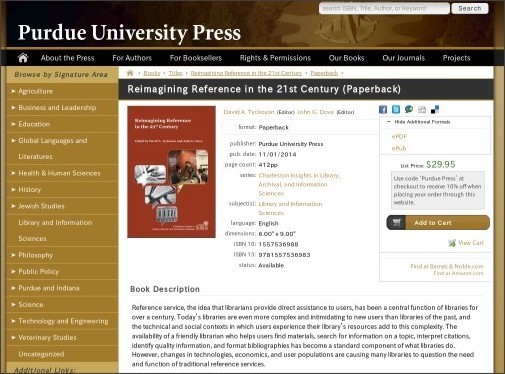Click the Delicious bookmark icon

[435, 109]
